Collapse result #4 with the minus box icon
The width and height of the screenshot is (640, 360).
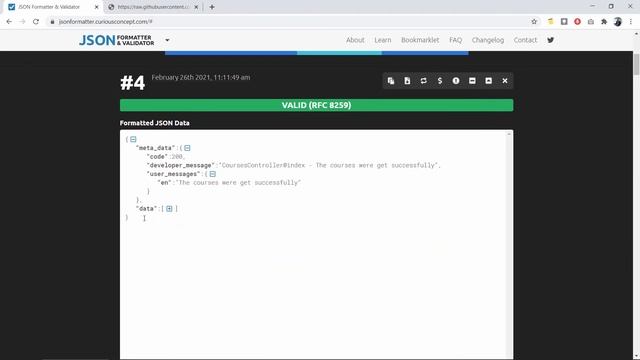click(472, 81)
